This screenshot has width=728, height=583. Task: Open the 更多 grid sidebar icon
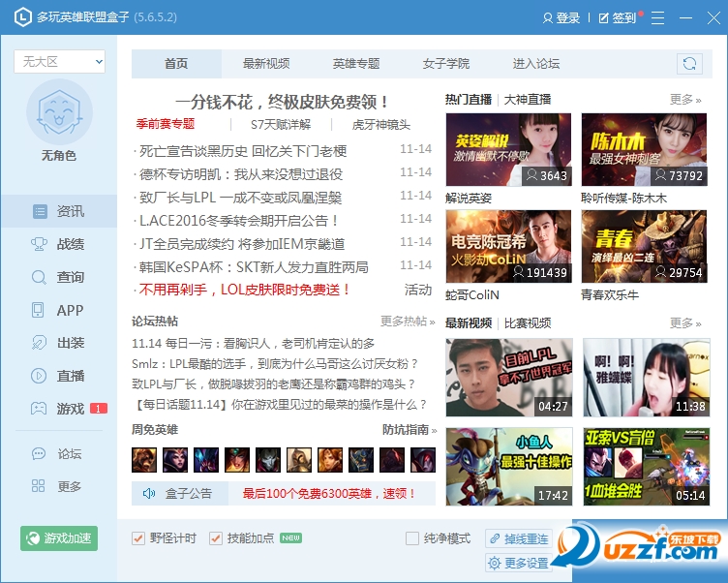coord(38,486)
